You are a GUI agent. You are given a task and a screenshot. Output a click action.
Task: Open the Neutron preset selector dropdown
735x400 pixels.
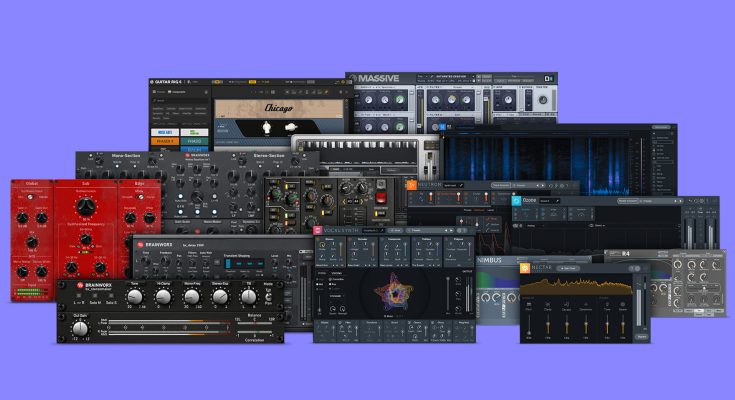pos(452,185)
